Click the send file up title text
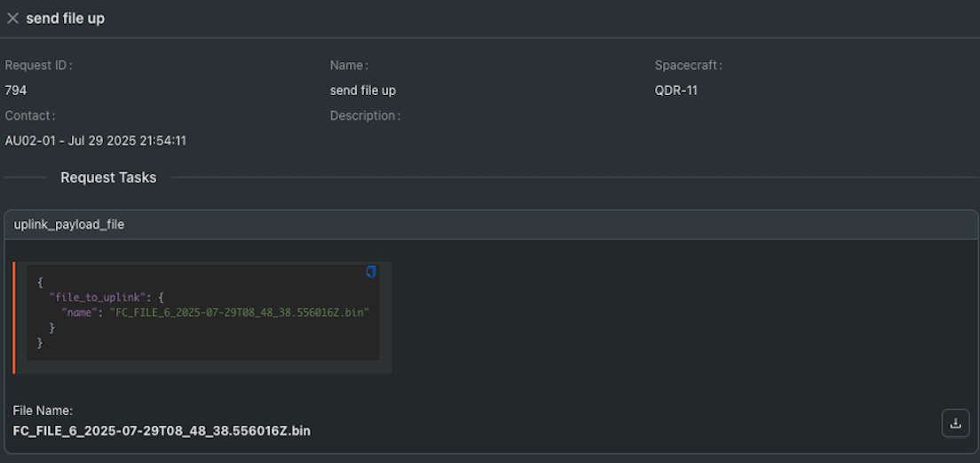 [65, 19]
